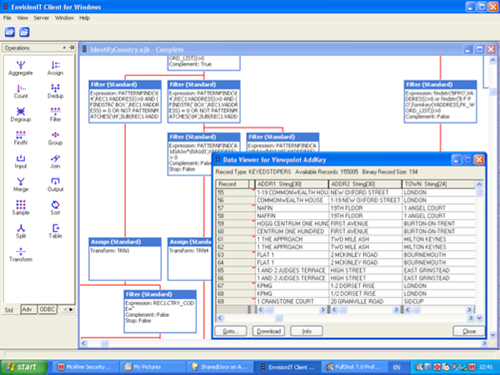Choose the Degroup operation icon

pos(21,115)
